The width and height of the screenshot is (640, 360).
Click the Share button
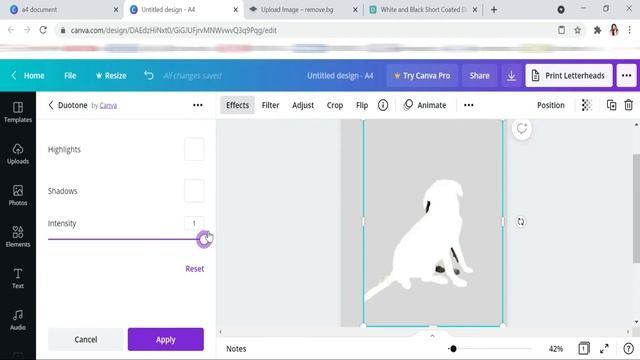point(479,76)
